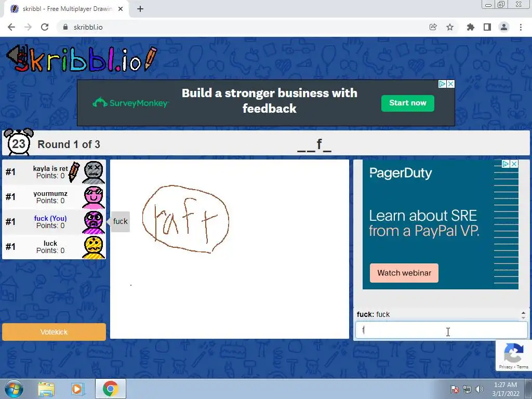
Task: Click AdChoices icon on SurveyMonkey banner
Action: [x=443, y=84]
